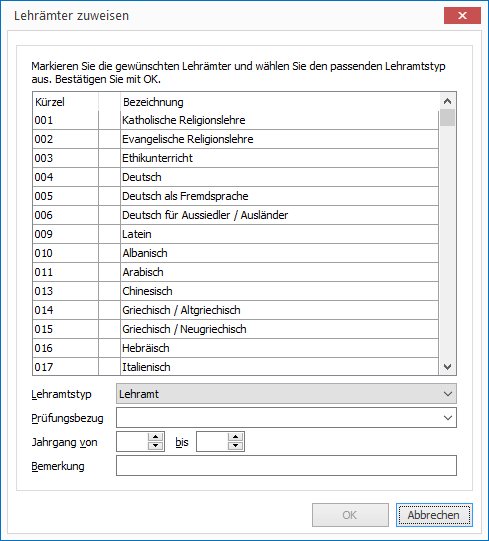
Task: Click Kürzel cell 001
Action: [66, 120]
